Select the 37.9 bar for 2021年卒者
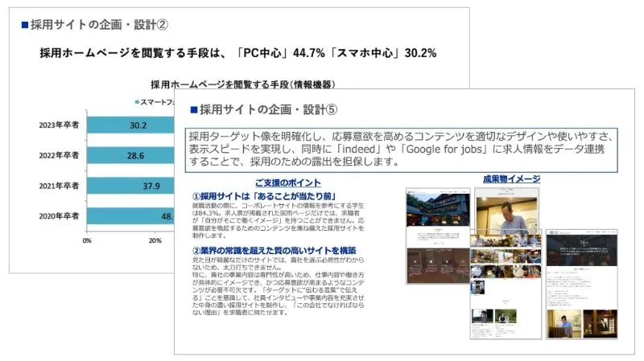 point(130,186)
